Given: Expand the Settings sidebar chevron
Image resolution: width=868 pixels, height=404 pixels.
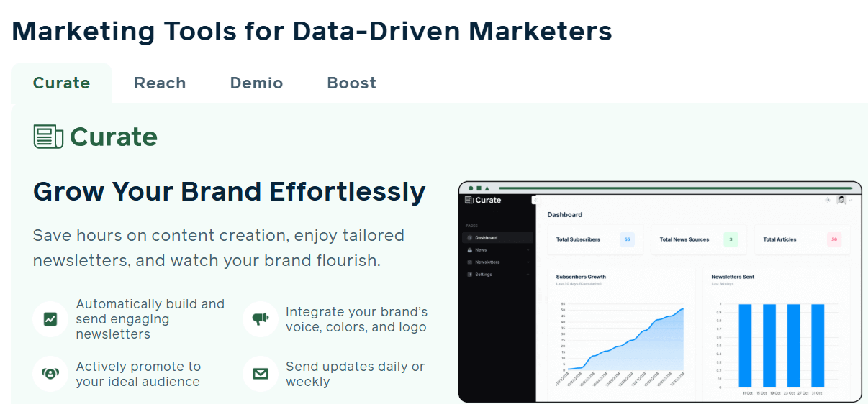Looking at the screenshot, I should click(x=528, y=275).
